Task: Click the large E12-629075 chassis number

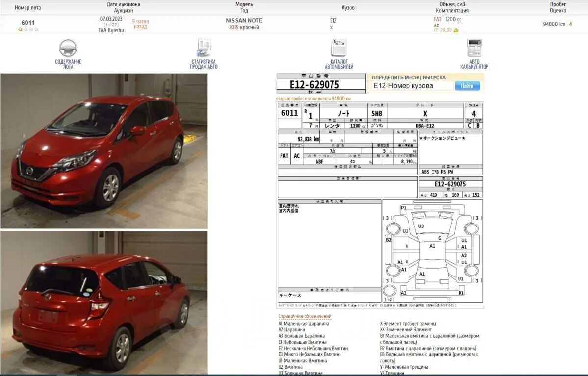Action: [314, 85]
